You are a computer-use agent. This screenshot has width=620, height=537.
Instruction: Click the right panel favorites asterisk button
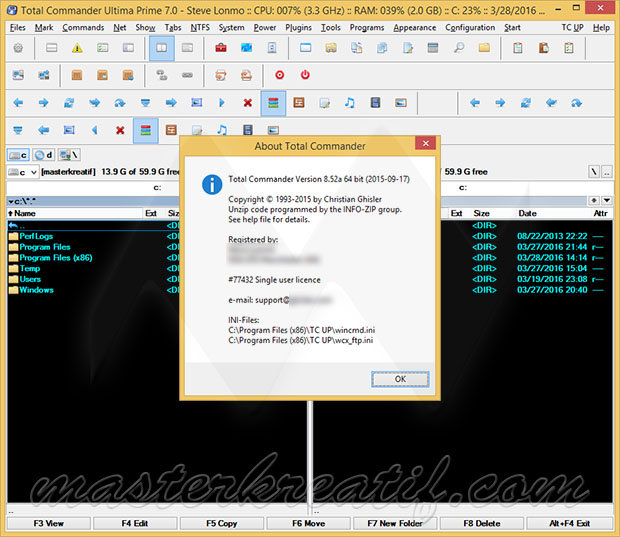pyautogui.click(x=594, y=200)
